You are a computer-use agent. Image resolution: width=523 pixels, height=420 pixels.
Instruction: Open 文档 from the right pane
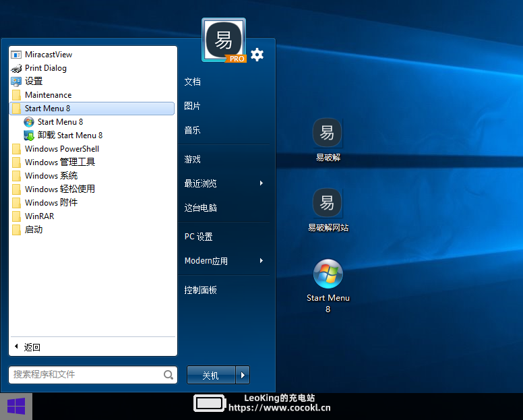193,82
